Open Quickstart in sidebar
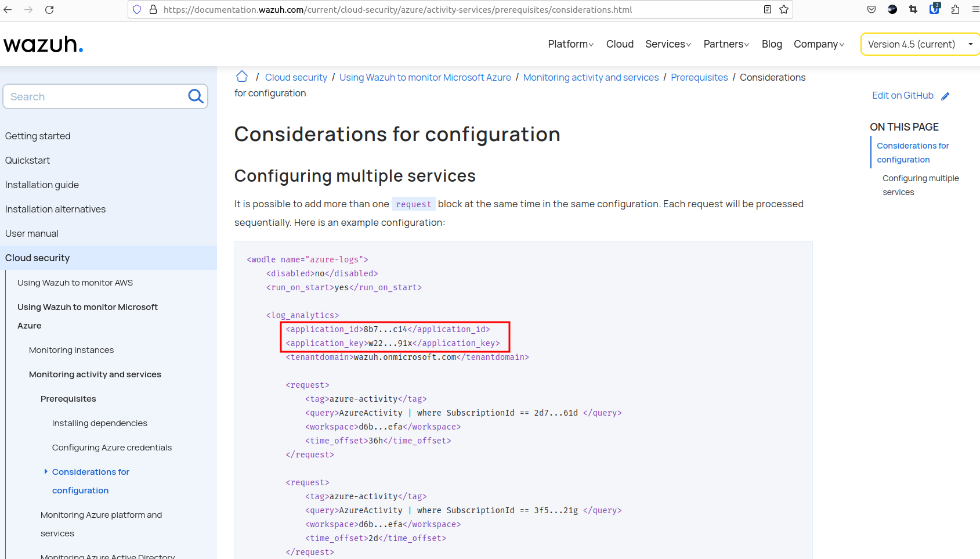Viewport: 980px width, 559px height. click(27, 160)
